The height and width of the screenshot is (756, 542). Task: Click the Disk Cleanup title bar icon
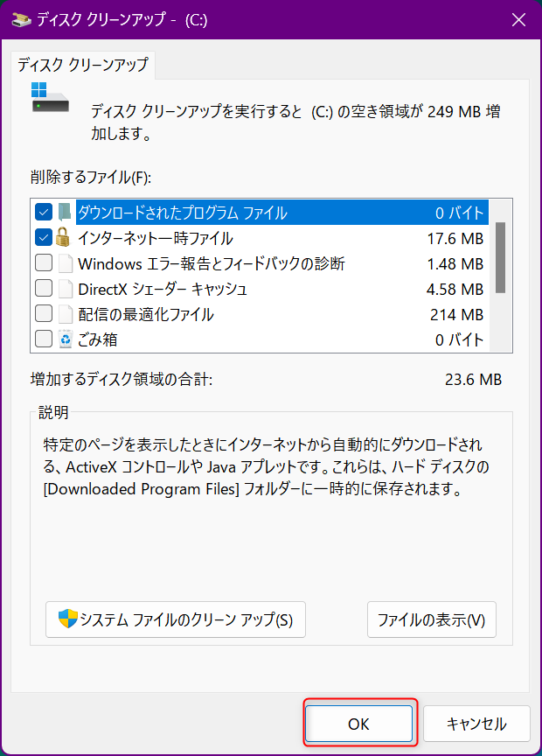(22, 20)
